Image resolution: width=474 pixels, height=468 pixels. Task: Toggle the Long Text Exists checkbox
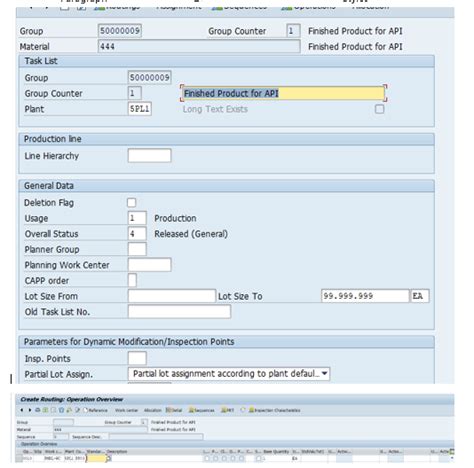[x=379, y=109]
